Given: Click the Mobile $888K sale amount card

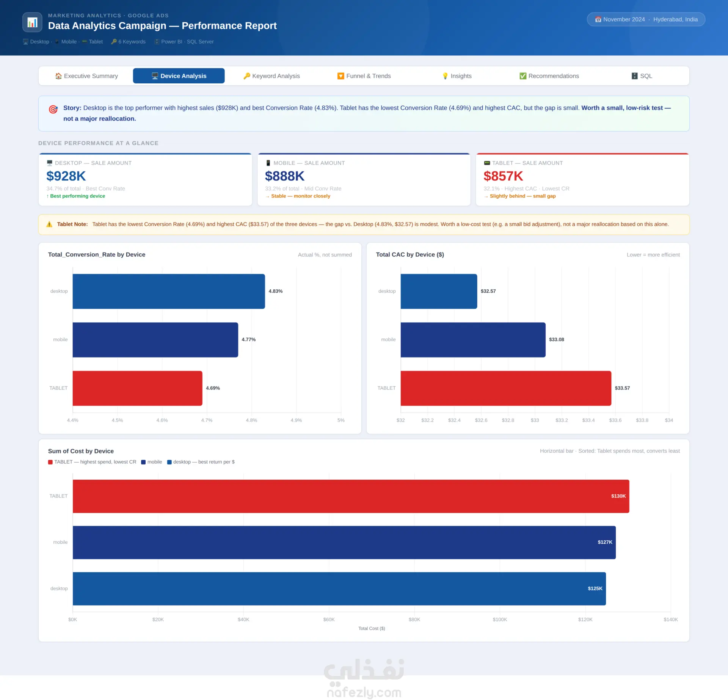Looking at the screenshot, I should click(364, 180).
